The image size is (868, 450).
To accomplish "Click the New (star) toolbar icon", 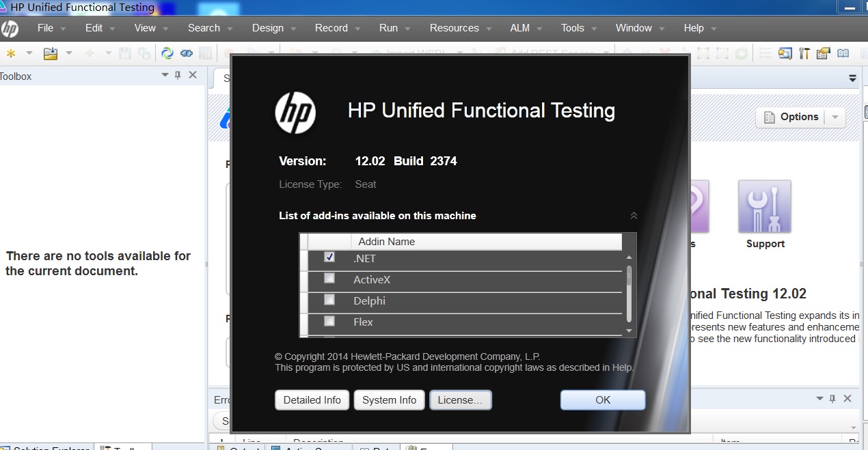I will coord(10,53).
